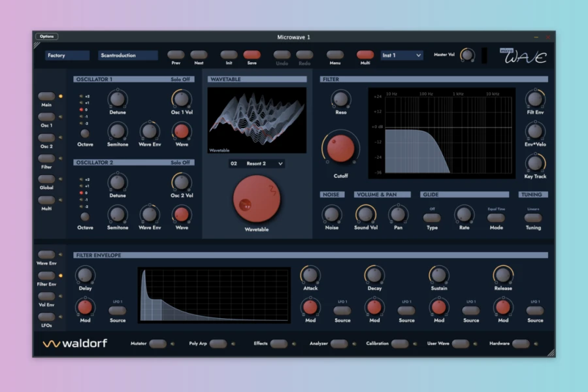Screen dimensions: 588x392
Task: Toggle the Poly Arp switch
Action: coord(218,343)
